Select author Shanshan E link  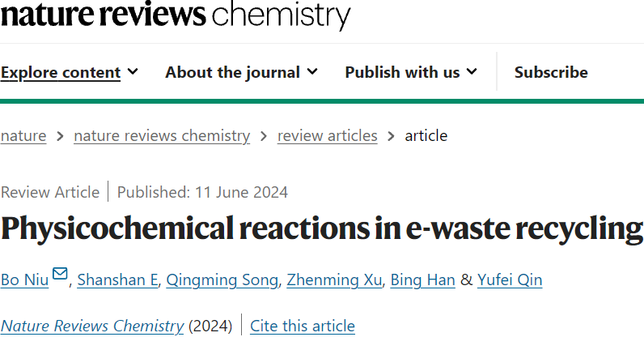117,279
